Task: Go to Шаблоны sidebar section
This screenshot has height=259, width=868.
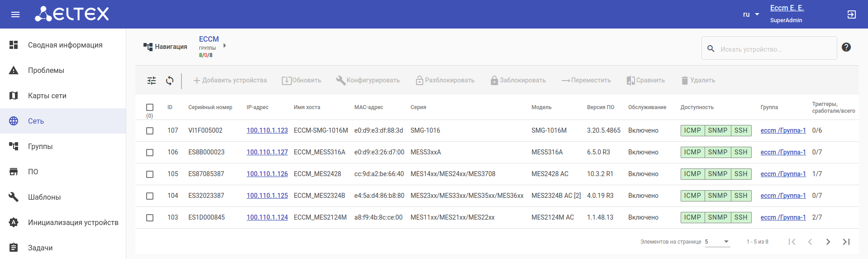Action: click(x=44, y=197)
